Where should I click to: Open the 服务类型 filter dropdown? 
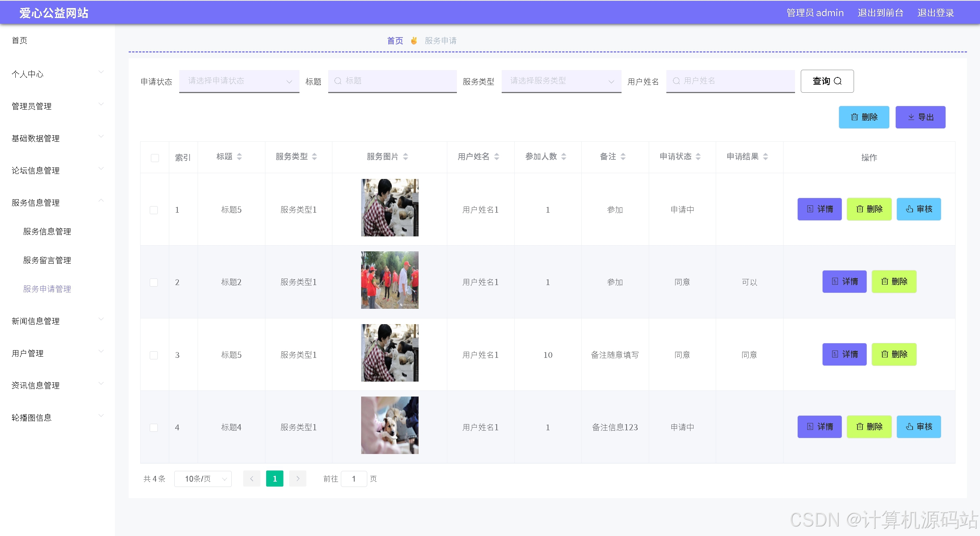coord(561,81)
